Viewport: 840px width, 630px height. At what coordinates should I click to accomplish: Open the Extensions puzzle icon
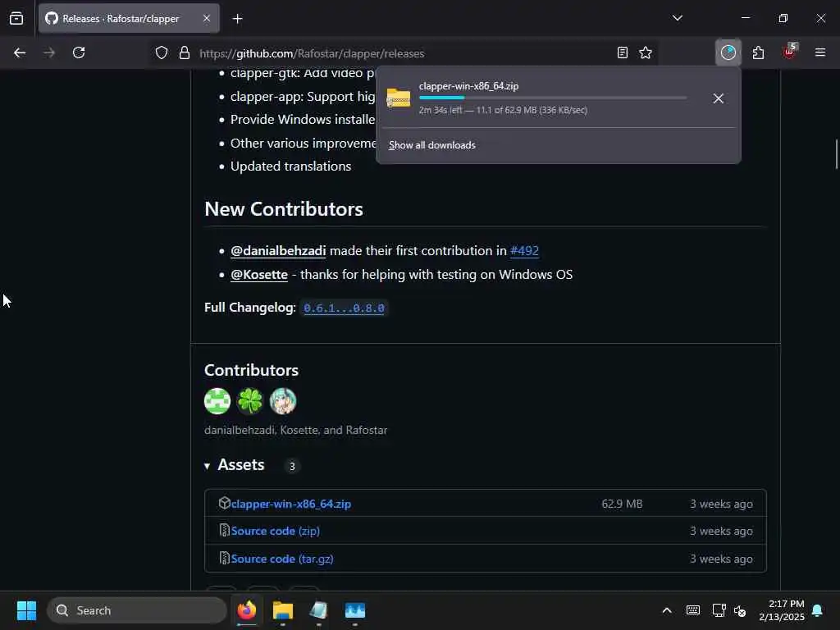758,52
